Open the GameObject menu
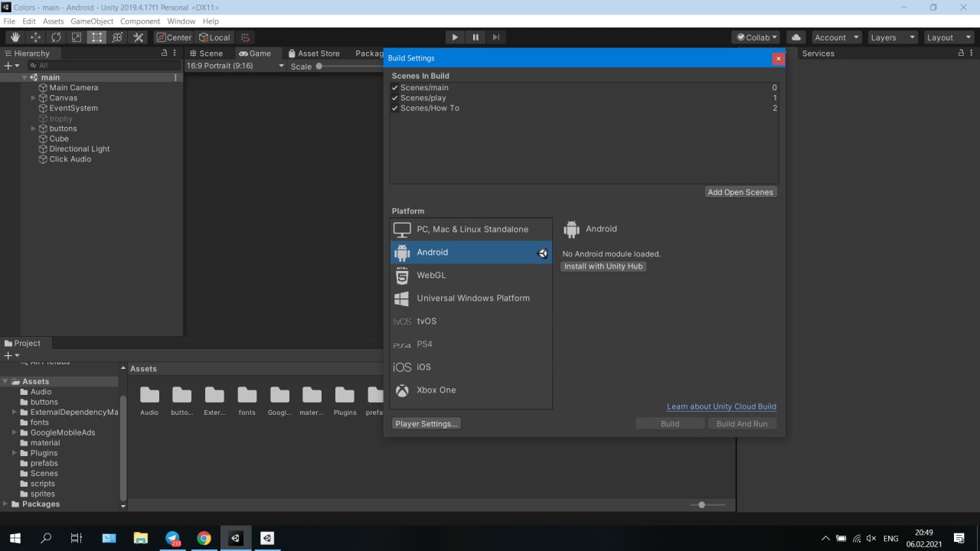Image resolution: width=980 pixels, height=551 pixels. [x=92, y=21]
